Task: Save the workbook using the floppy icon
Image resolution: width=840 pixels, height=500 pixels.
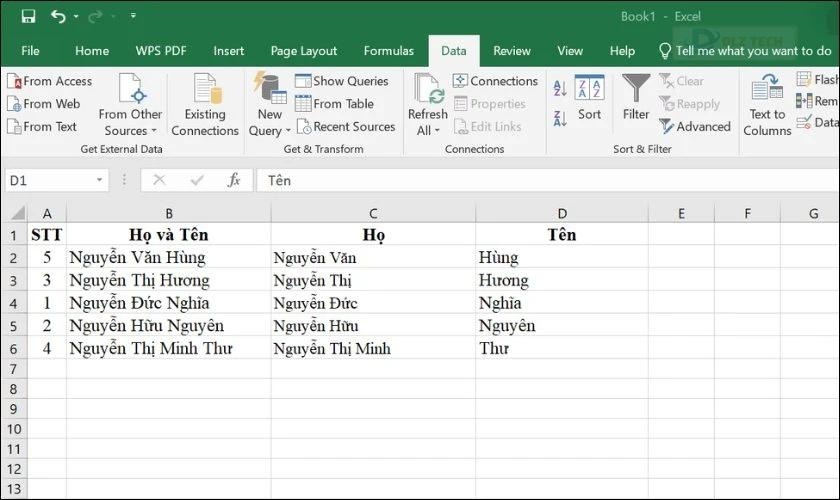Action: (x=28, y=17)
